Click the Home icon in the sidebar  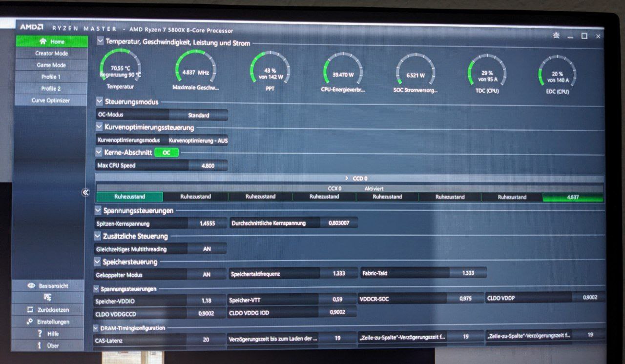(43, 41)
